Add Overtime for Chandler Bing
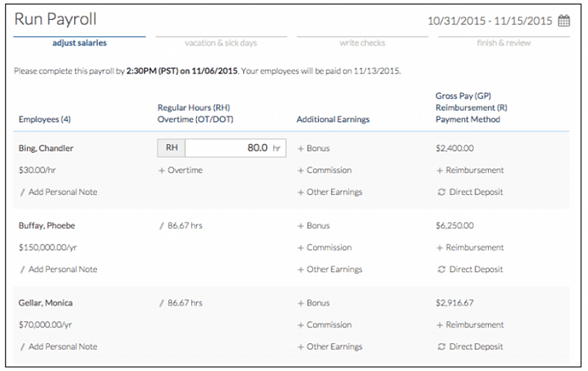The height and width of the screenshot is (371, 588). click(x=180, y=170)
